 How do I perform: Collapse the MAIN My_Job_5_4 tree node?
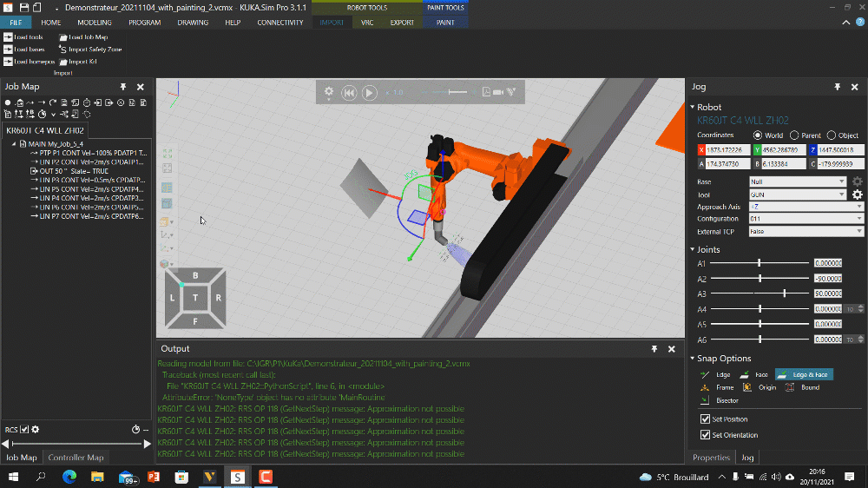click(x=14, y=144)
